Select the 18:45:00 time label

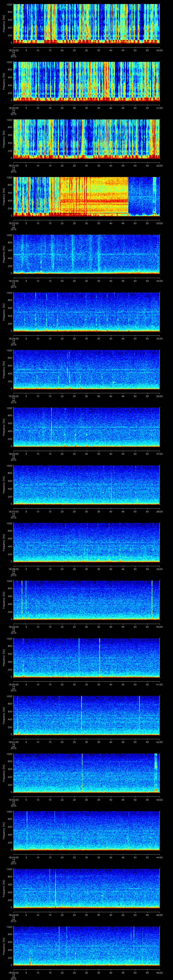(14, 972)
